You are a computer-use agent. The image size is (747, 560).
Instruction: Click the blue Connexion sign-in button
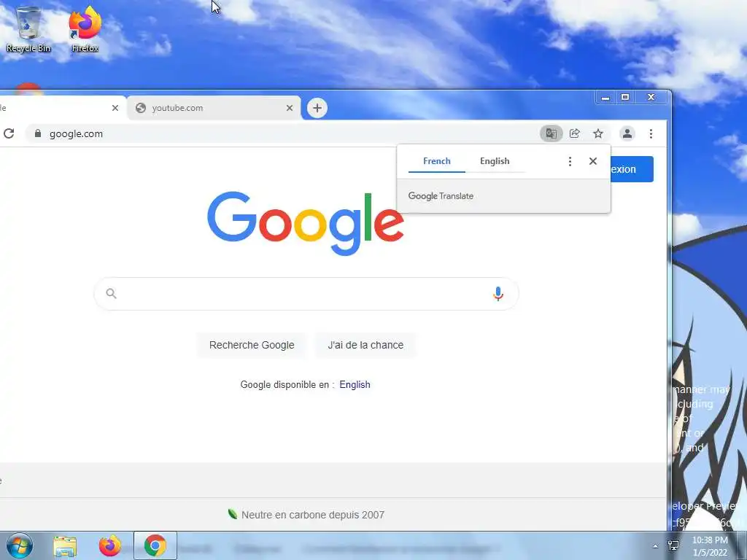click(x=632, y=169)
